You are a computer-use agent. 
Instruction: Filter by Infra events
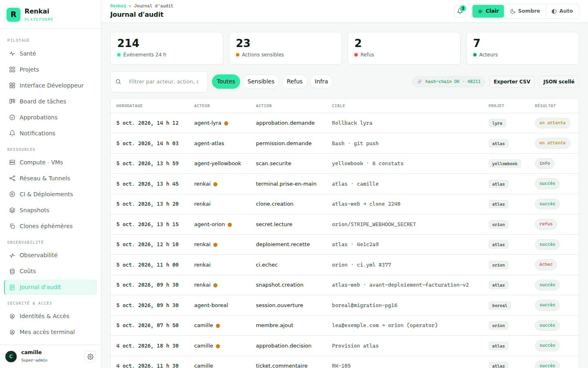pyautogui.click(x=321, y=81)
